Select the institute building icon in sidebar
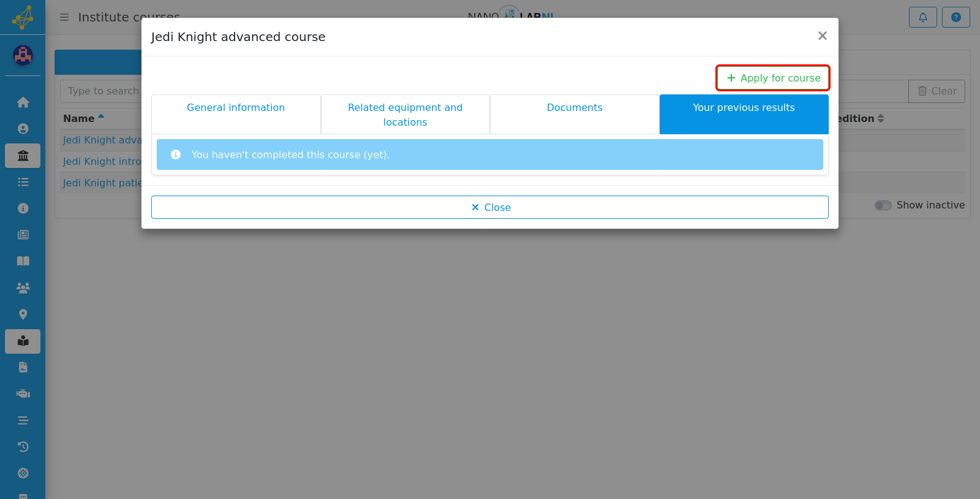Screen dimensions: 980x499 23,156
